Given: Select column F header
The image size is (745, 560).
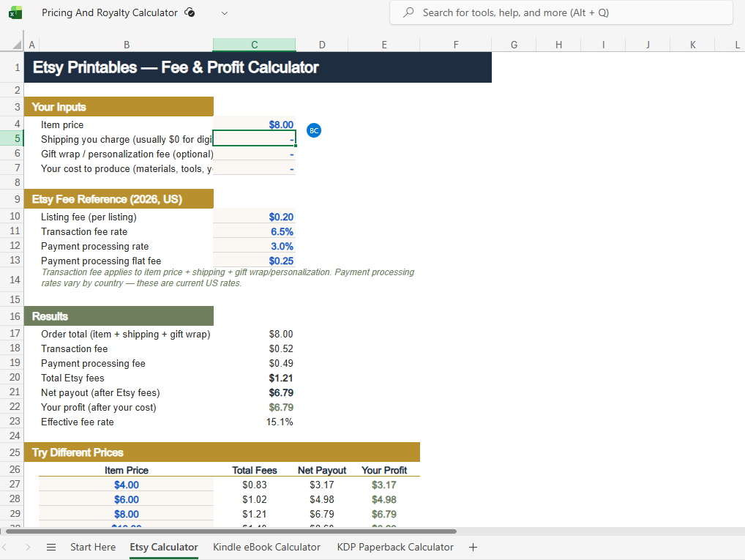Looking at the screenshot, I should (456, 45).
